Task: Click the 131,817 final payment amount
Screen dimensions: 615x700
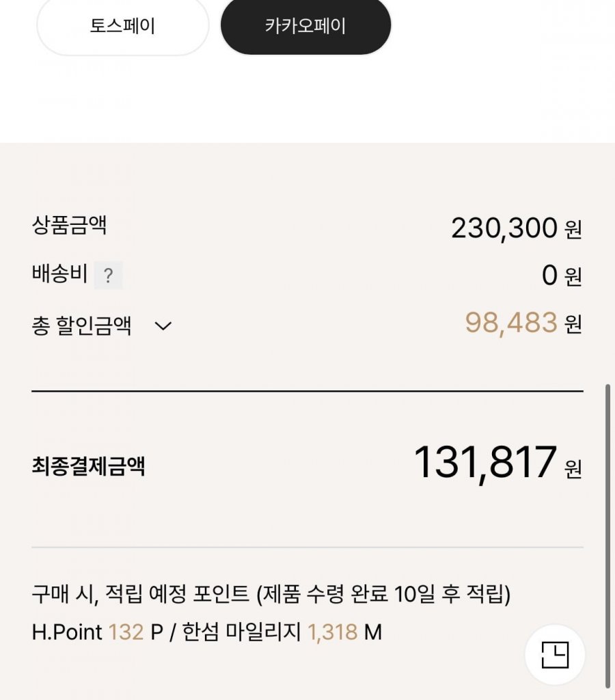Action: tap(485, 463)
